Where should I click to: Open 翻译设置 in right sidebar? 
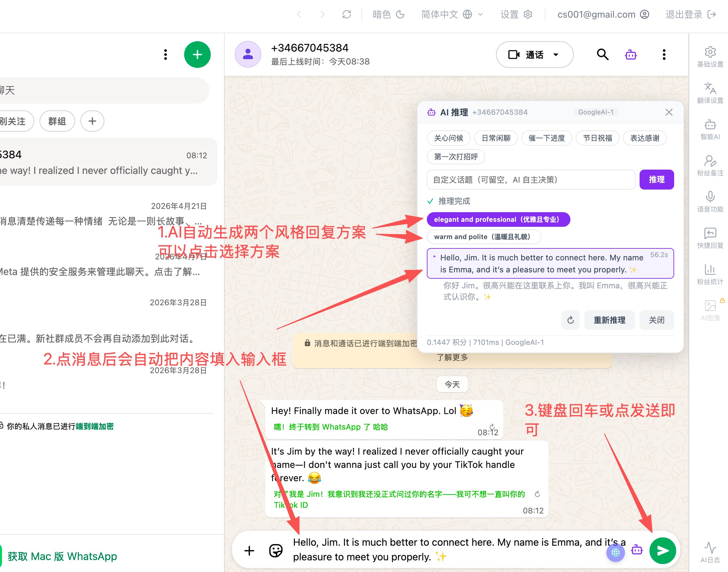coord(710,93)
